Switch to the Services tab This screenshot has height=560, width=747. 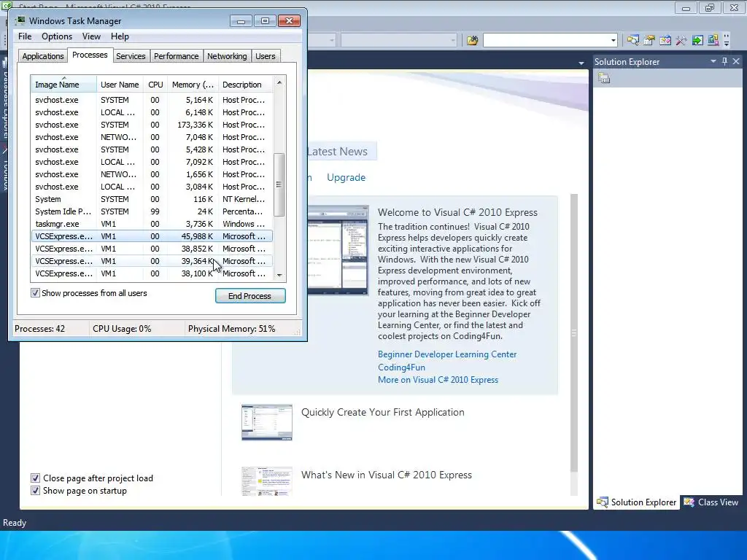pos(131,56)
